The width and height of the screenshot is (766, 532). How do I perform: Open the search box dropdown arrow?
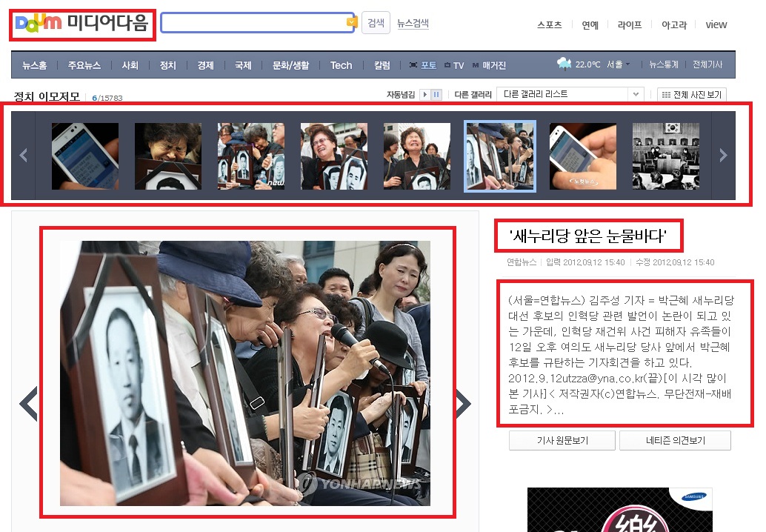click(350, 22)
